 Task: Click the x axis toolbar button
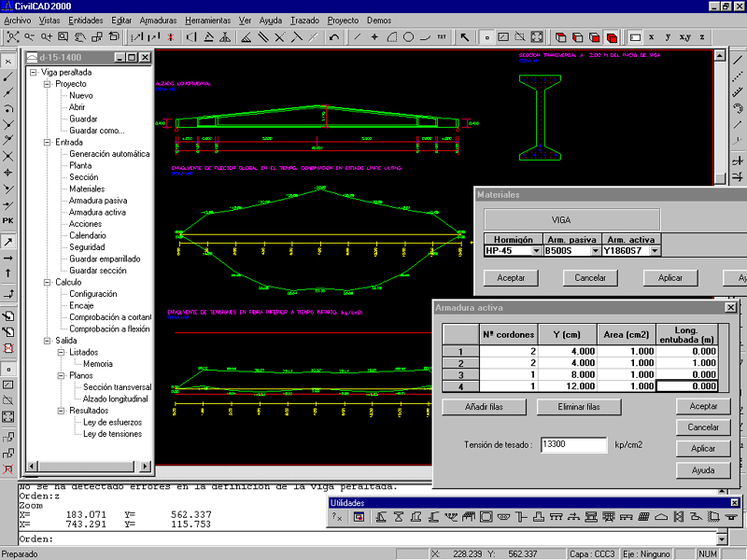click(651, 37)
